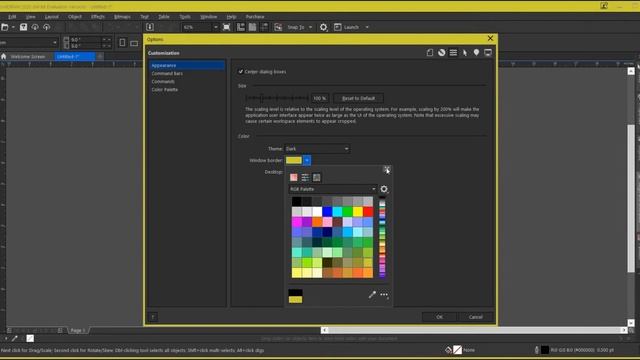Click the cloud download icon
This screenshot has height=360, width=640.
coord(35,27)
